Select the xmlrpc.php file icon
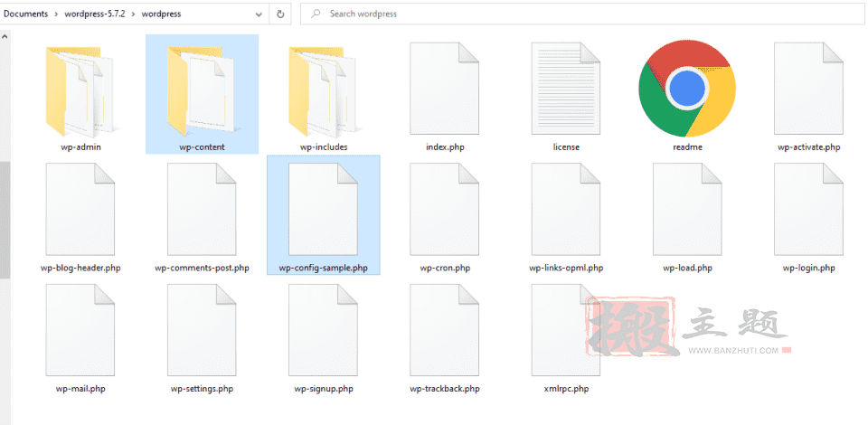Viewport: 868px width, 425px height. [x=566, y=330]
